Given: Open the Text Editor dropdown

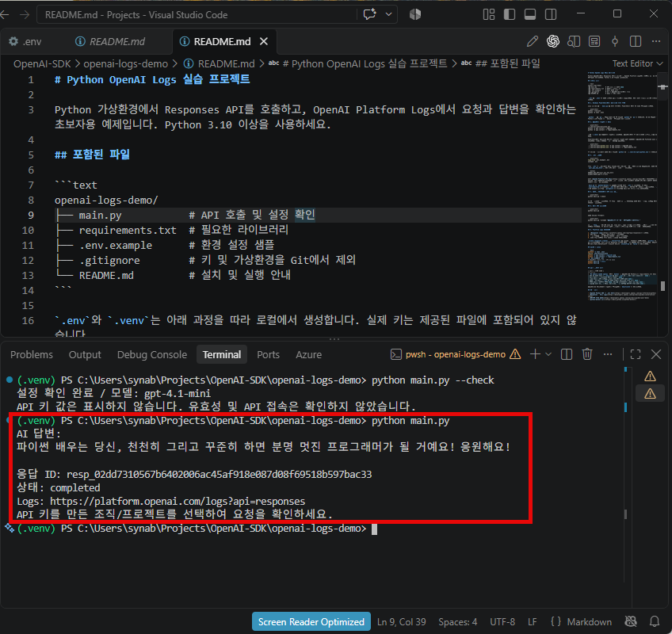Looking at the screenshot, I should tap(637, 63).
